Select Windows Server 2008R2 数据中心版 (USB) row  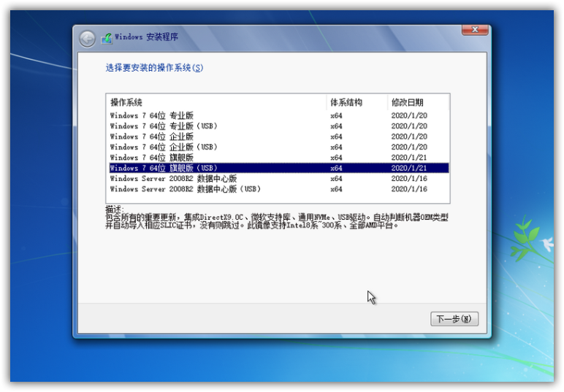pos(279,188)
